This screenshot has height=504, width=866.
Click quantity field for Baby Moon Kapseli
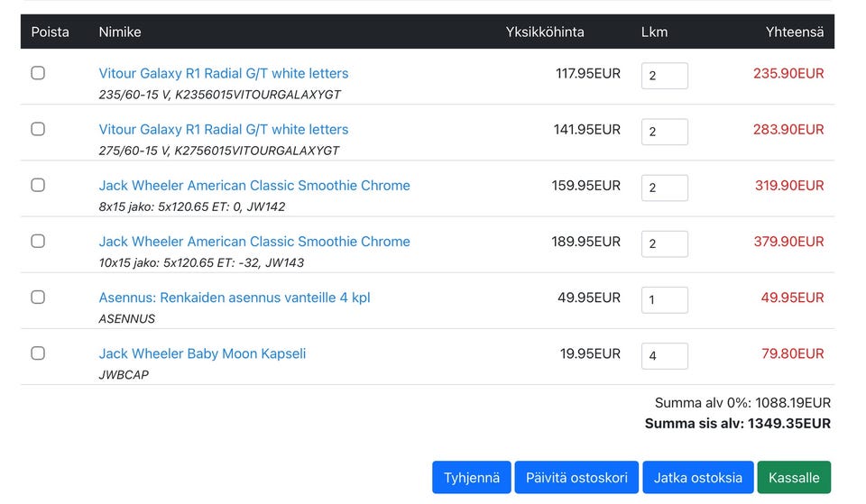click(x=665, y=356)
